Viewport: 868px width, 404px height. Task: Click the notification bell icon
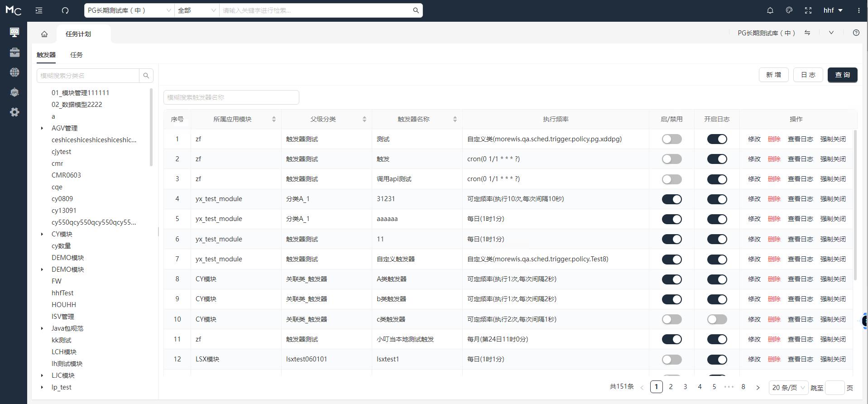tap(770, 10)
